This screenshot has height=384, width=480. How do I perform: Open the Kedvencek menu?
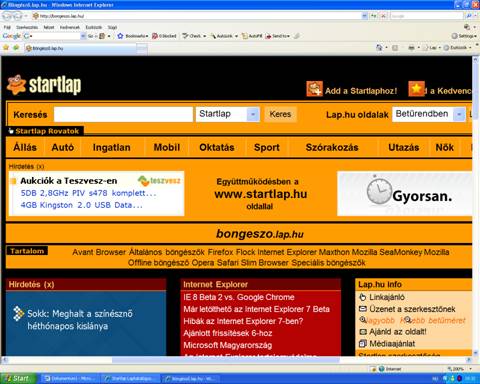click(x=70, y=27)
